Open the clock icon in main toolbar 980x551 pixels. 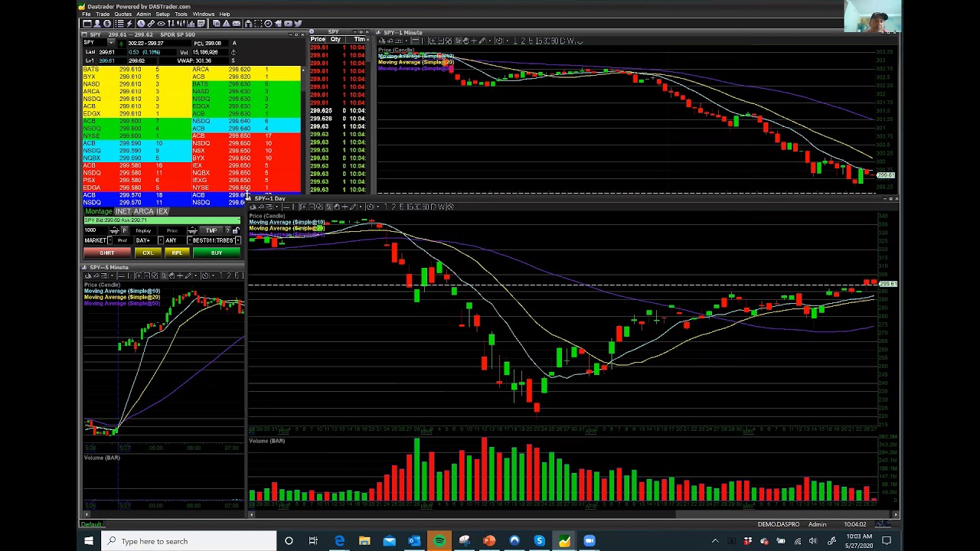pos(141,24)
